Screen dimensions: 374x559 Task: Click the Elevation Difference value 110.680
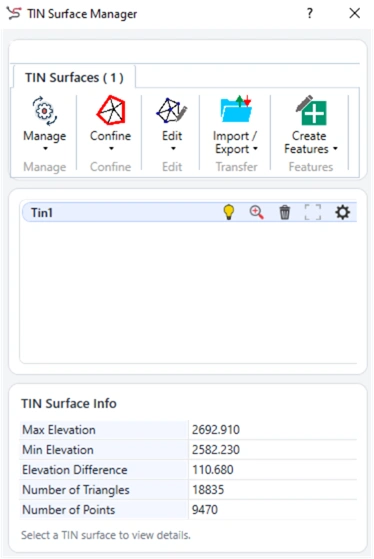(213, 470)
